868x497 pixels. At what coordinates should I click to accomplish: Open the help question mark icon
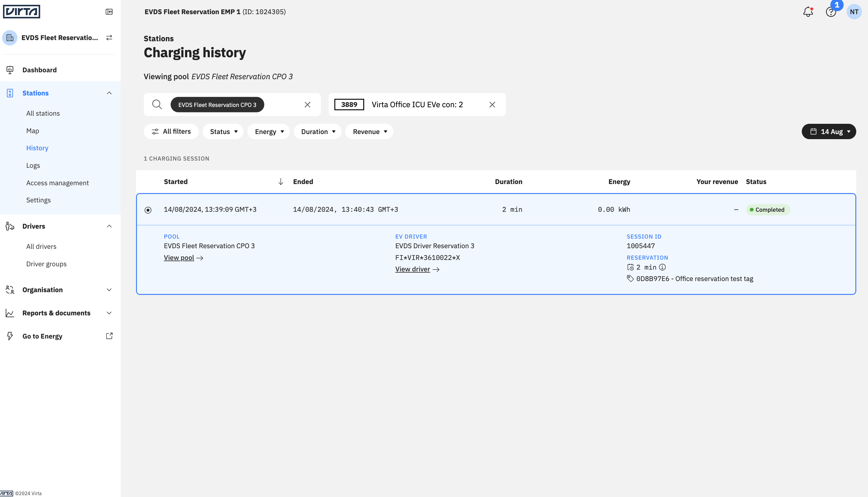click(x=831, y=12)
